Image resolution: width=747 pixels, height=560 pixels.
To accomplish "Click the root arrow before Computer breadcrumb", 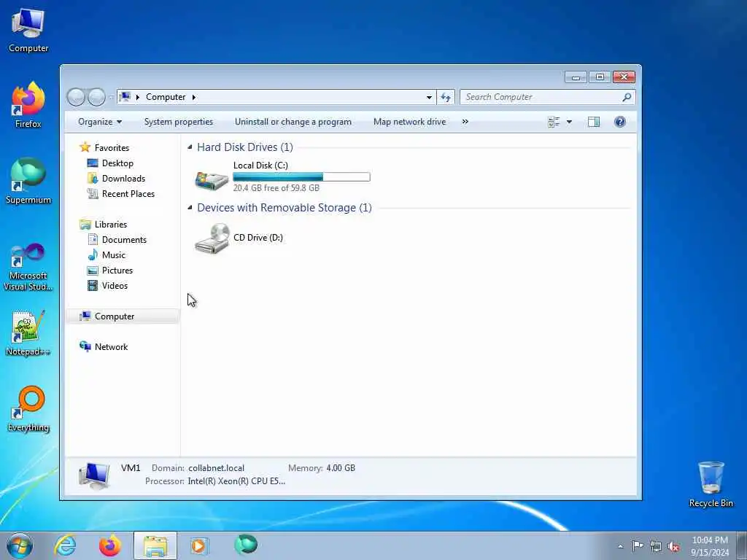I will [138, 97].
